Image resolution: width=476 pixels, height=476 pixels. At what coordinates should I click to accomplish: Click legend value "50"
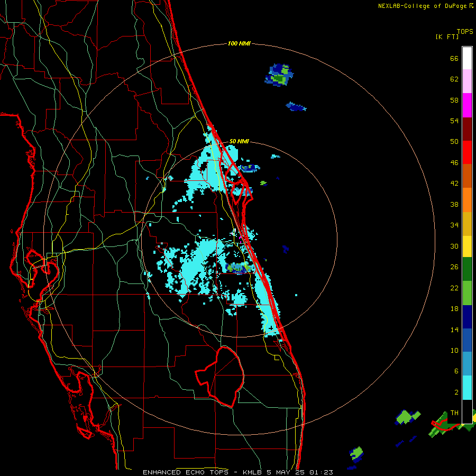click(x=454, y=141)
